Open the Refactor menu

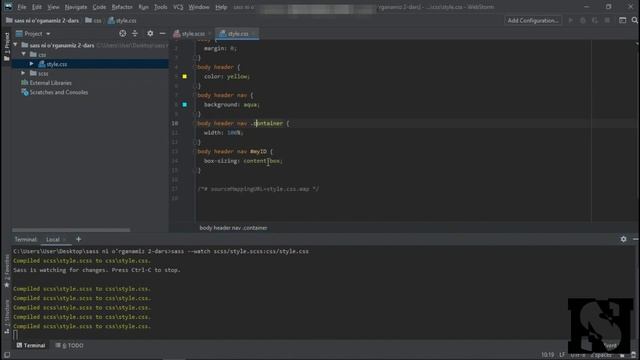[x=122, y=7]
